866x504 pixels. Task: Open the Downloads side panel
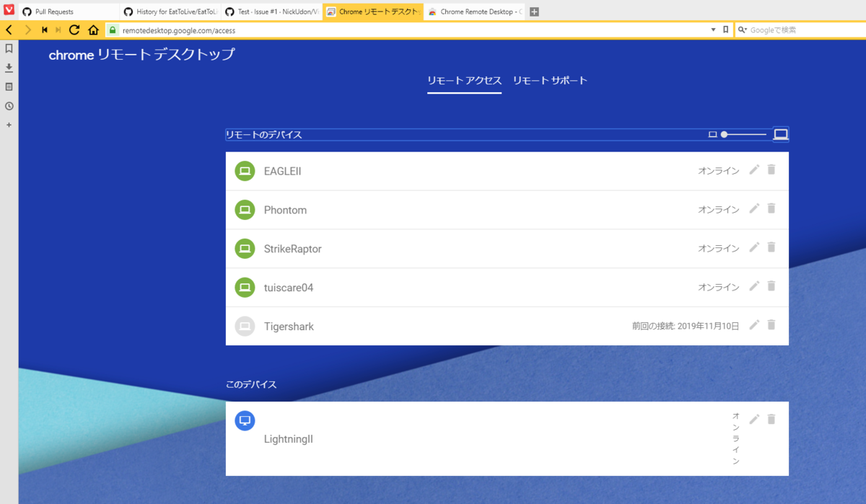point(9,67)
